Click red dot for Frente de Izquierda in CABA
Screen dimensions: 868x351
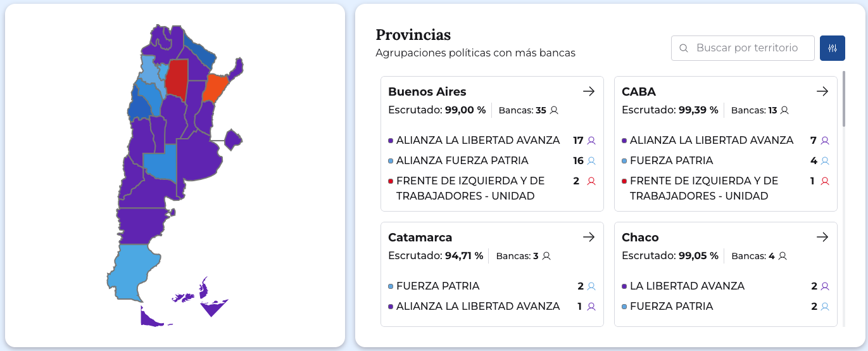[x=625, y=181]
